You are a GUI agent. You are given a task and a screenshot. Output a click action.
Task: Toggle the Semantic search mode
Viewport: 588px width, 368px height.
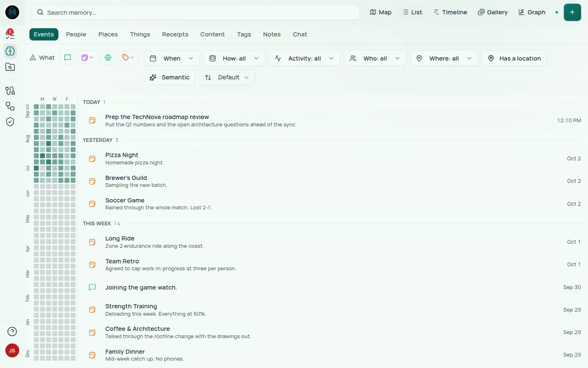click(x=170, y=77)
